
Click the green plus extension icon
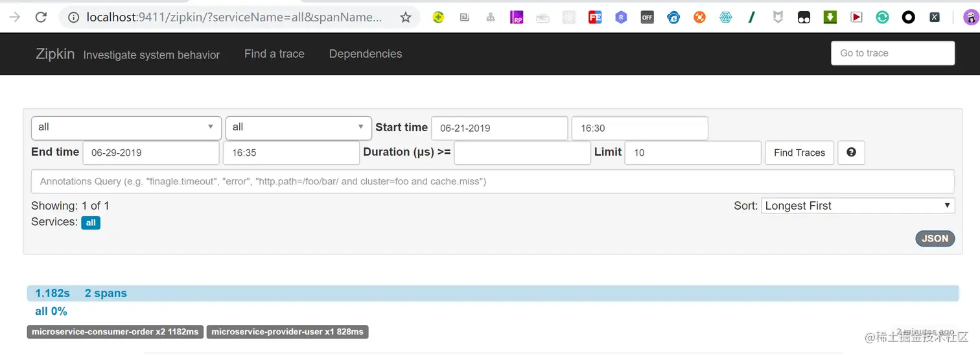(x=439, y=18)
